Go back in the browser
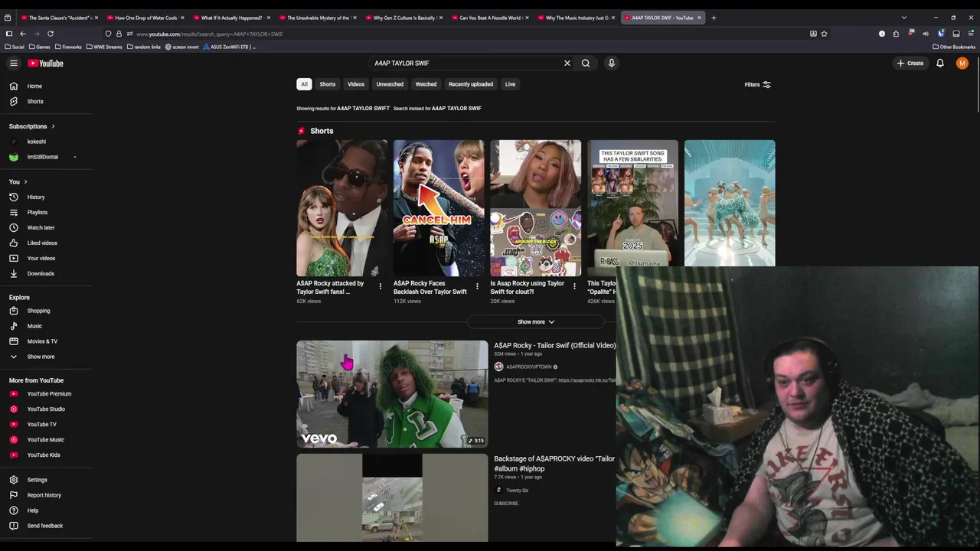Viewport: 980px width, 551px height. point(23,34)
